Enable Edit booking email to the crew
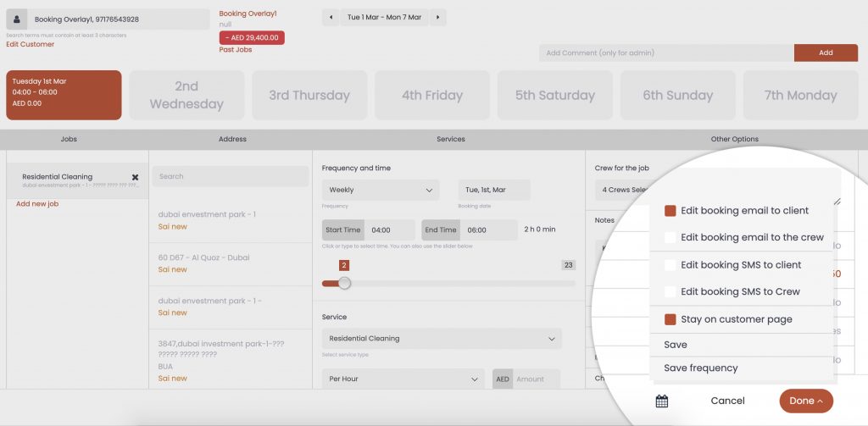This screenshot has height=426, width=868. click(x=670, y=238)
